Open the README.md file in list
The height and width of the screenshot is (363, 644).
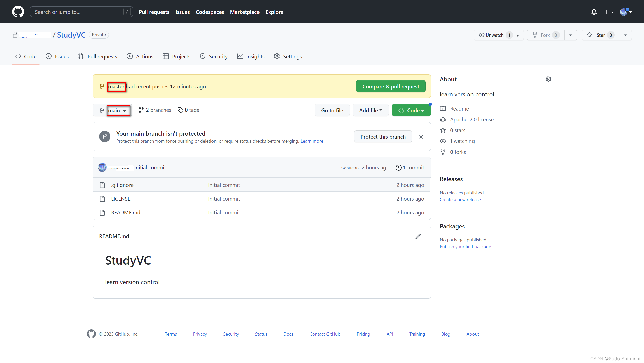click(x=125, y=213)
